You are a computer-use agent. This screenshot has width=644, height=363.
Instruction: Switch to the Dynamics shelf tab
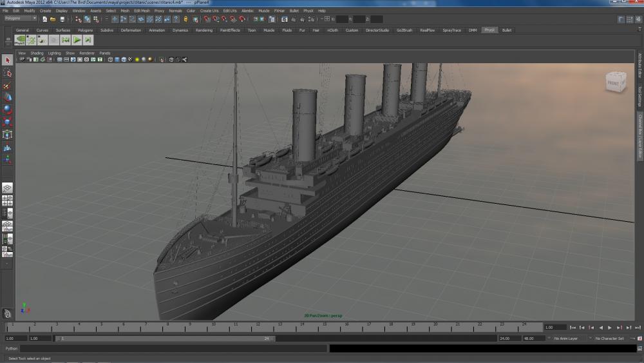point(180,30)
